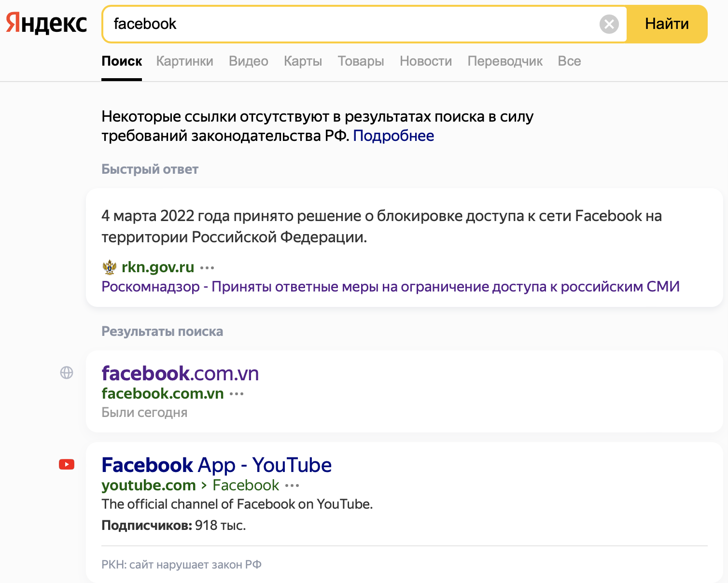Image resolution: width=728 pixels, height=583 pixels.
Task: Click the 'Результаты поиска' heading
Action: pyautogui.click(x=162, y=332)
